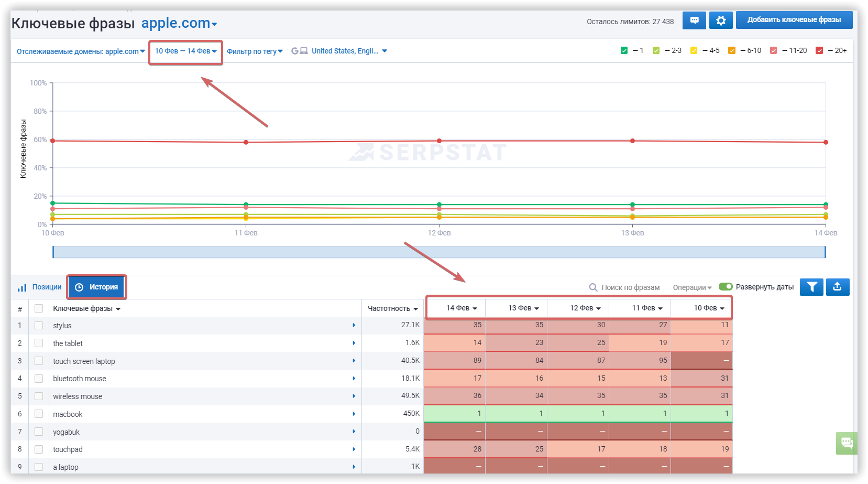Click the chart range selector bar
This screenshot has height=484, width=868.
click(x=439, y=252)
